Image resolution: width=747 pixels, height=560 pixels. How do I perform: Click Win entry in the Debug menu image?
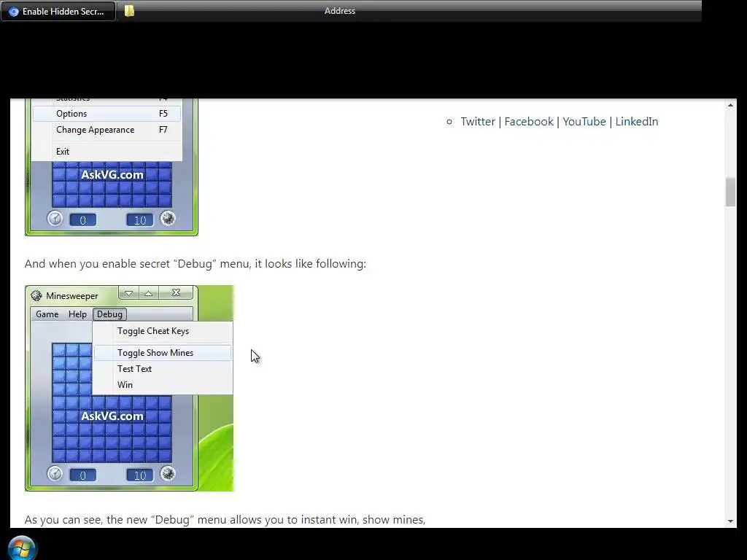pos(163,385)
